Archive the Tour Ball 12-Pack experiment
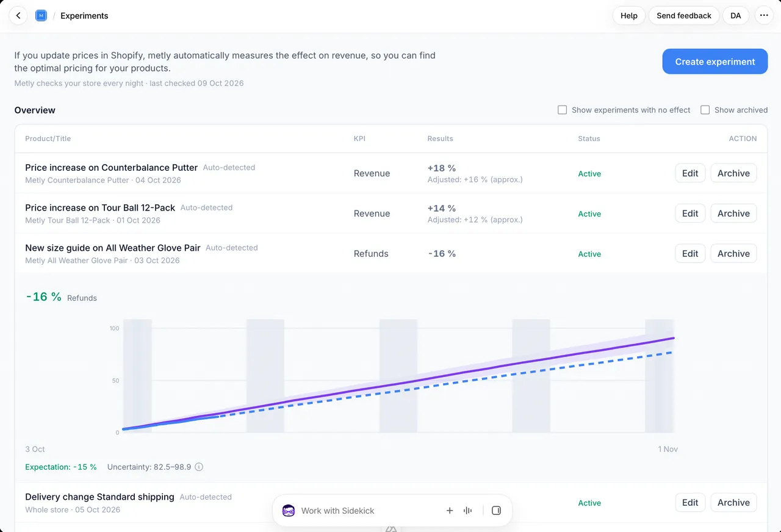This screenshot has width=781, height=532. [x=733, y=214]
